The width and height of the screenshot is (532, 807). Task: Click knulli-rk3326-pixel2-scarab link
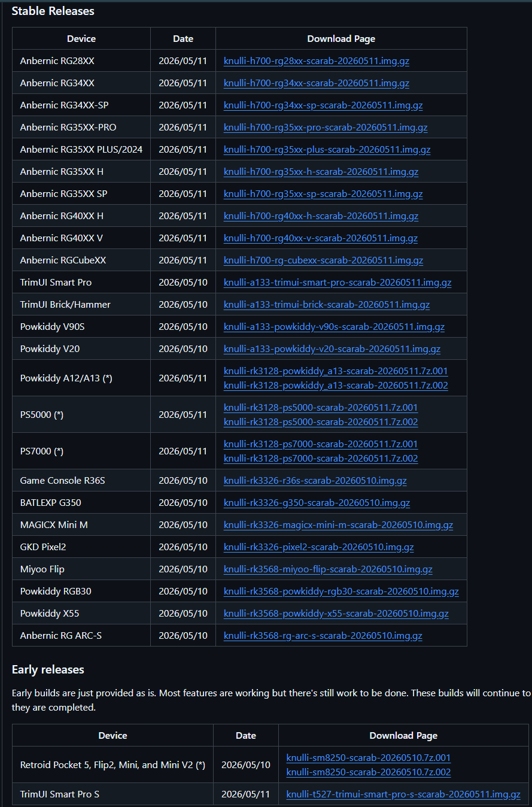click(319, 547)
